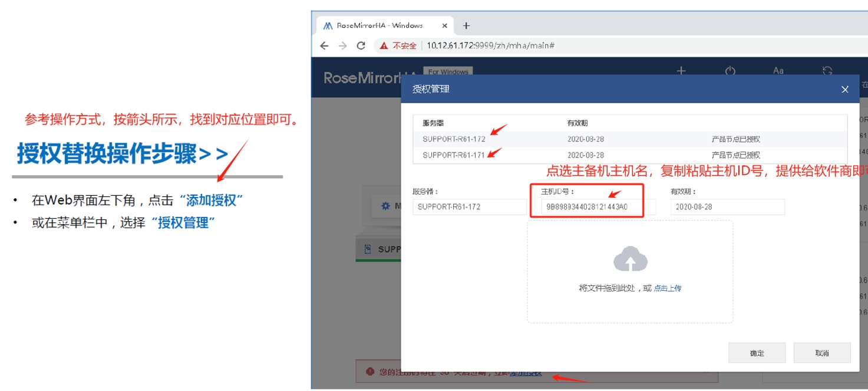This screenshot has height=391, width=868.
Task: Click the Aa language icon in header
Action: point(778,71)
